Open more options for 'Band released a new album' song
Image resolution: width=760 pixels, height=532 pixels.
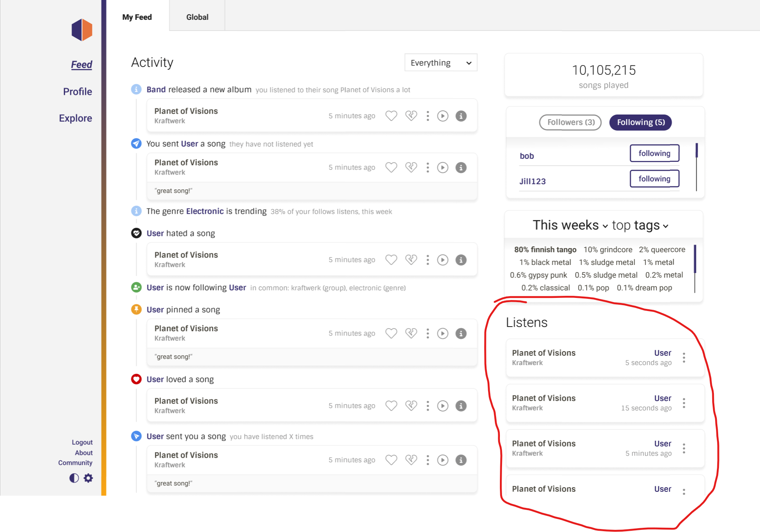pos(428,116)
